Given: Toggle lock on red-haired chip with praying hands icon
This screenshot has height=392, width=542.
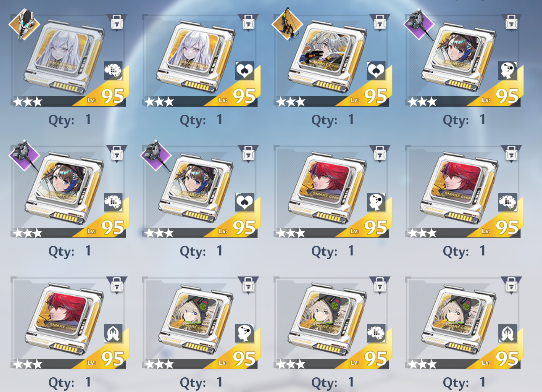Looking at the screenshot, I should 117,285.
